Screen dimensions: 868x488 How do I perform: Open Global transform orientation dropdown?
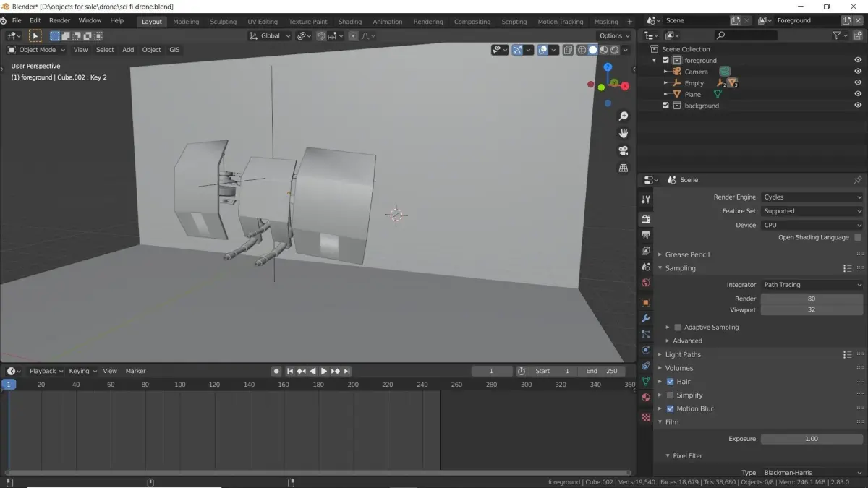click(x=270, y=35)
